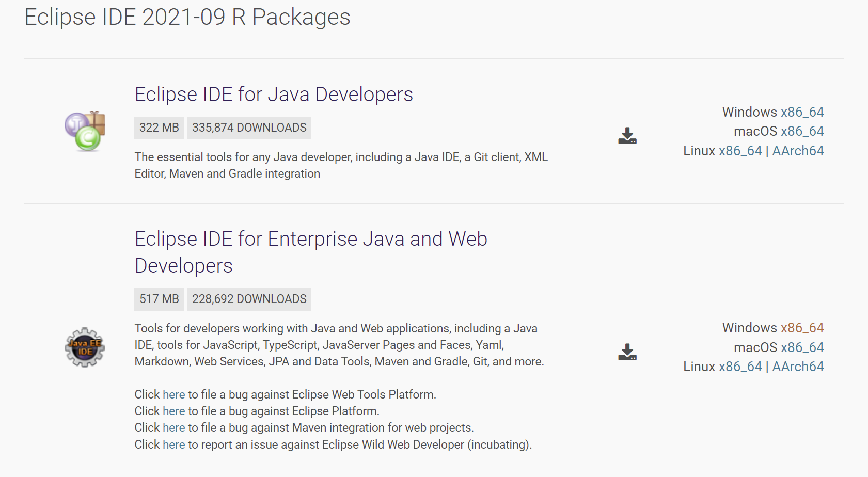Click 'here' for Maven integration for web projects bug
The height and width of the screenshot is (477, 868).
pos(173,427)
